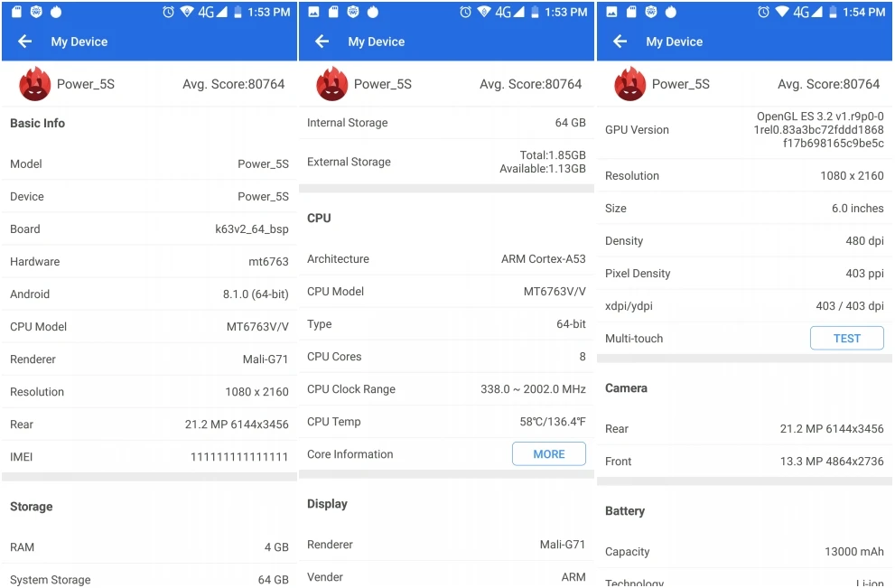Tap the back arrow on the Basic Info screen
Screen dimensions: 895x588
[x=24, y=42]
